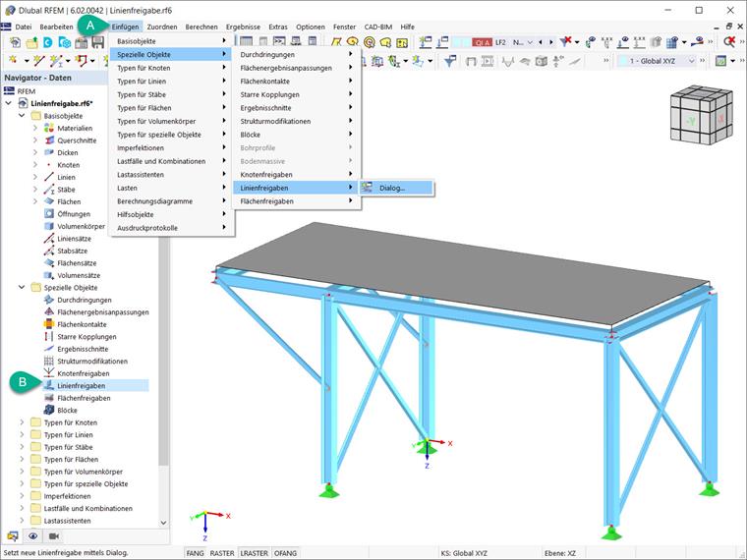This screenshot has width=747, height=560.
Task: Select Flächenkontakte in the navigator tree
Action: pos(82,324)
